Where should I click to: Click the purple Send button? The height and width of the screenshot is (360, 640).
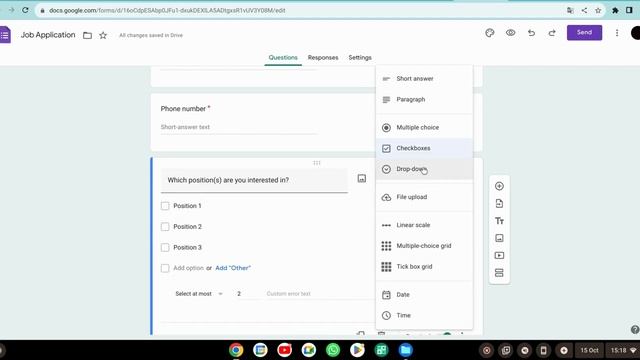[x=584, y=33]
